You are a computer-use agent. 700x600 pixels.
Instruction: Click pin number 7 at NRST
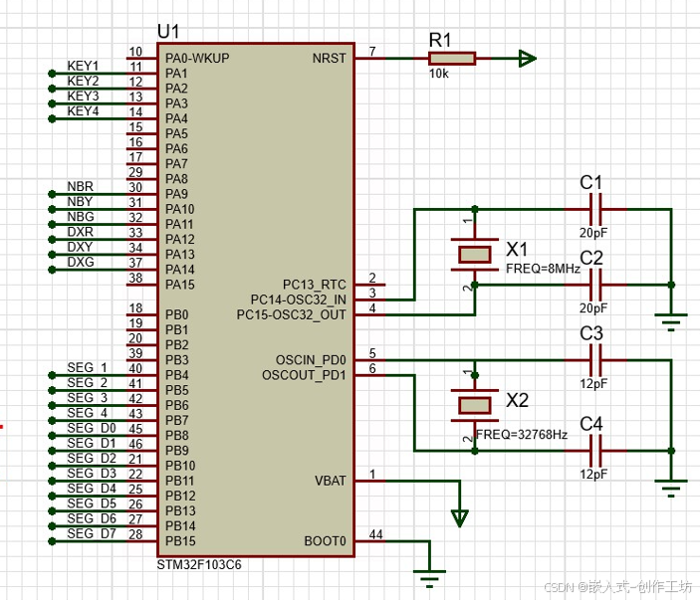(x=372, y=52)
